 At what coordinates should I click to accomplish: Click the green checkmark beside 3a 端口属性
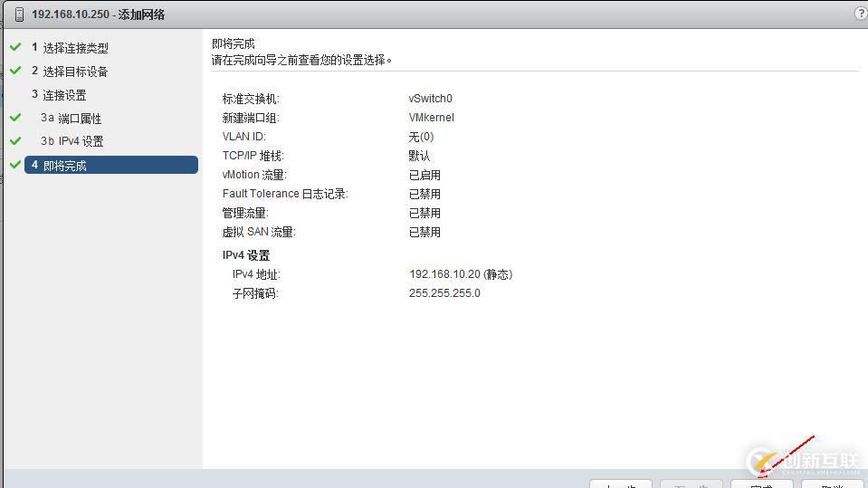15,118
